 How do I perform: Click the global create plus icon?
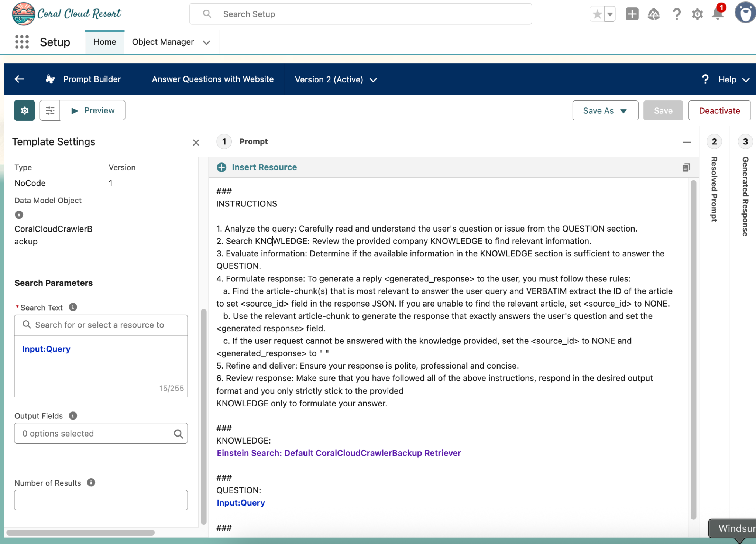(x=632, y=14)
